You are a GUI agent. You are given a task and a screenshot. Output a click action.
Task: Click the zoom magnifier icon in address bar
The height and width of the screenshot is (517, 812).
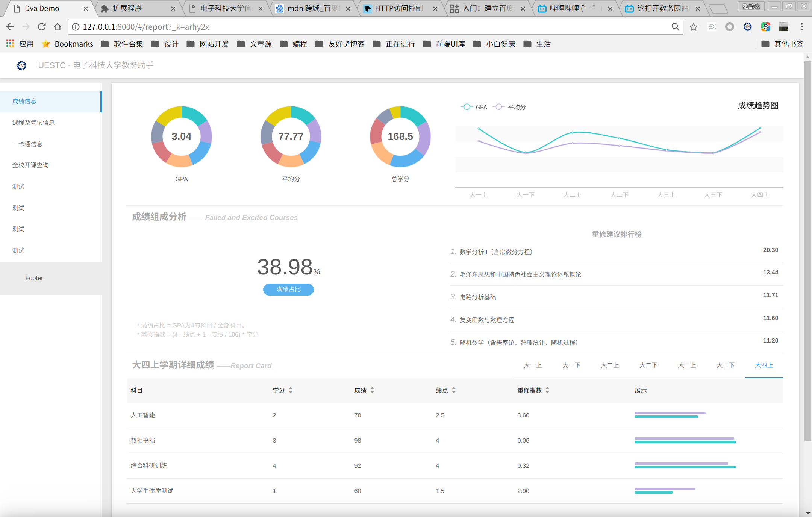point(675,27)
